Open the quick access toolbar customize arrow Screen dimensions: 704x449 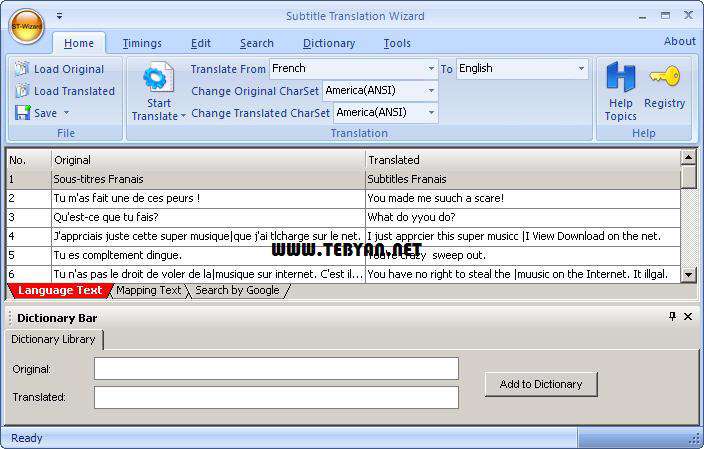(x=59, y=16)
